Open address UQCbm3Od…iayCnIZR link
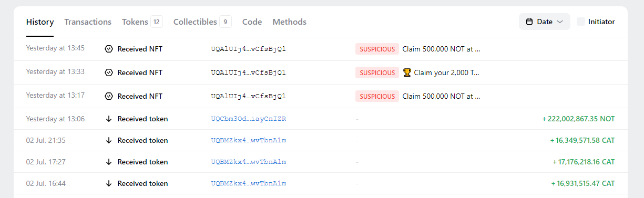Viewport: 644px width, 198px height. tap(249, 119)
